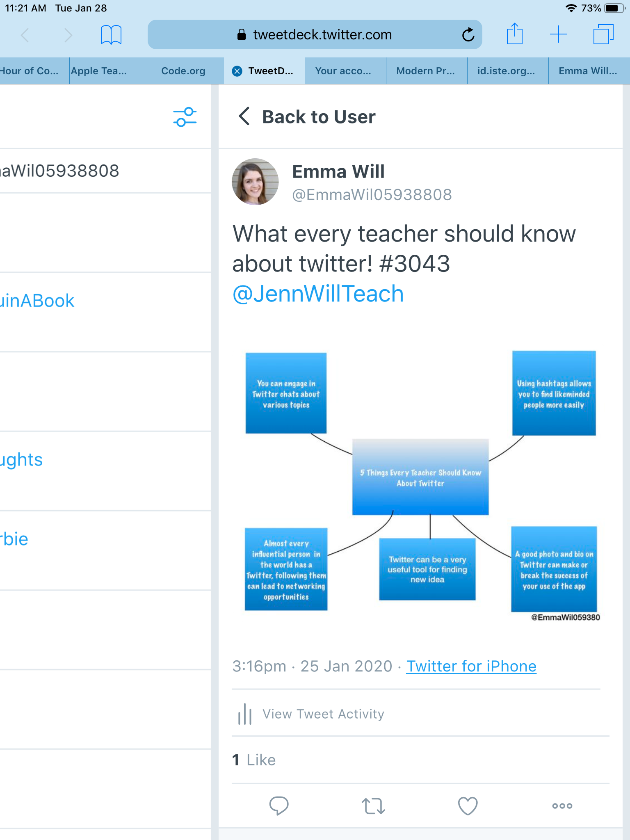The width and height of the screenshot is (630, 840).
Task: Close the TweetDeck tab
Action: click(x=237, y=71)
